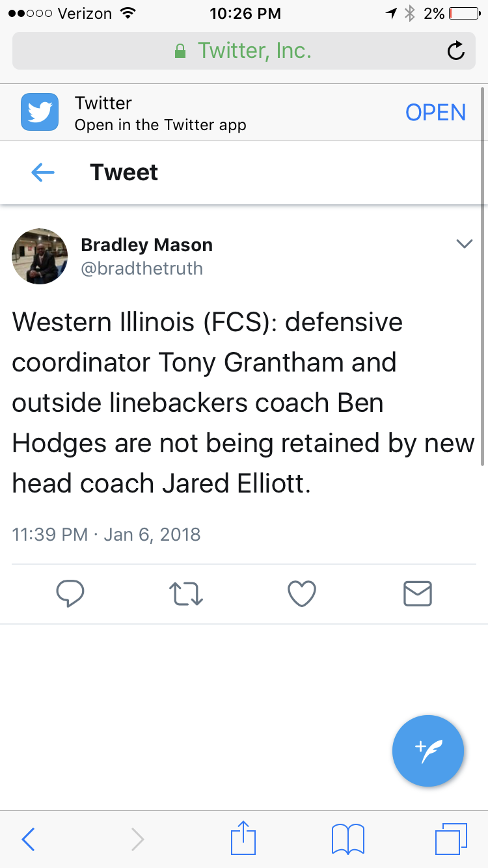The height and width of the screenshot is (868, 488).
Task: Navigate back in Safari toolbar
Action: [x=28, y=839]
